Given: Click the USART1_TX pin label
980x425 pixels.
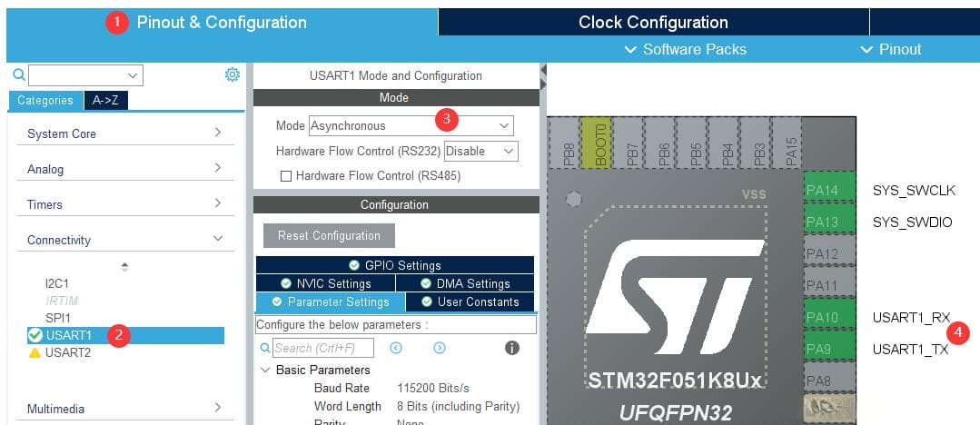Looking at the screenshot, I should (911, 350).
